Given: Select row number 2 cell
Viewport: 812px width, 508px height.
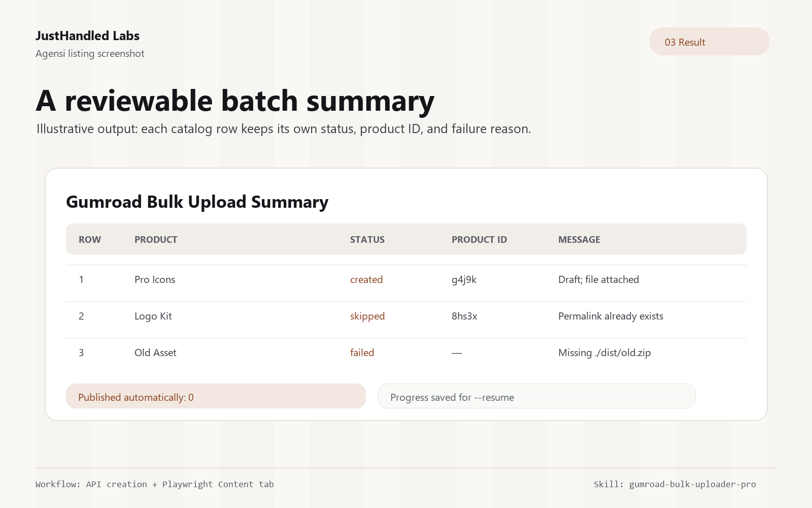Looking at the screenshot, I should tap(81, 316).
